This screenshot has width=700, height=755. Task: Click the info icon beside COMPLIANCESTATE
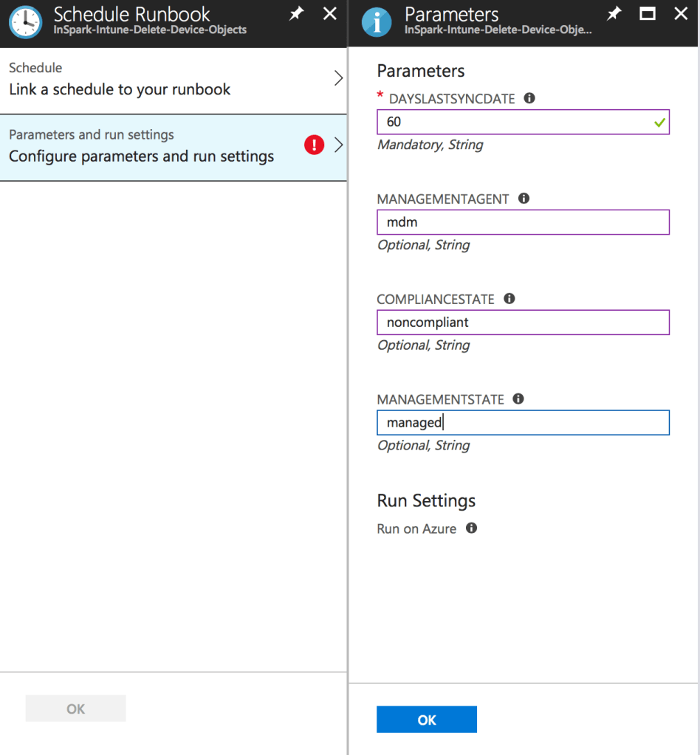(508, 298)
